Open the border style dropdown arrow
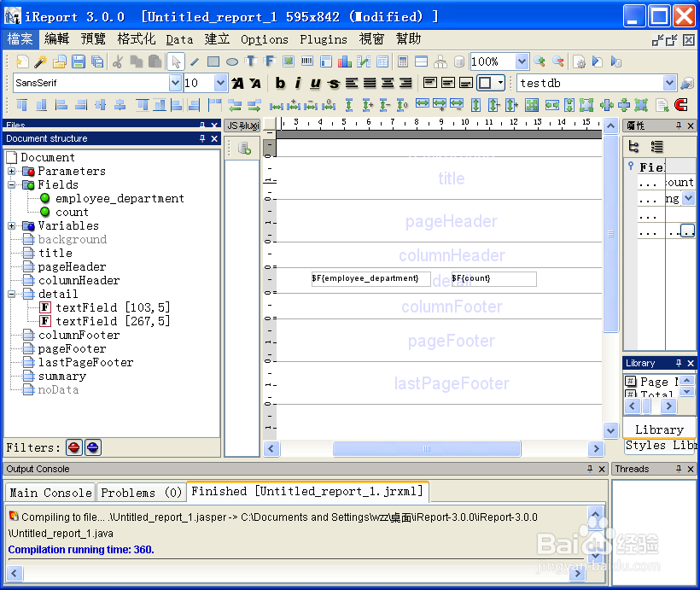Screen dimensions: 700x590 501,83
